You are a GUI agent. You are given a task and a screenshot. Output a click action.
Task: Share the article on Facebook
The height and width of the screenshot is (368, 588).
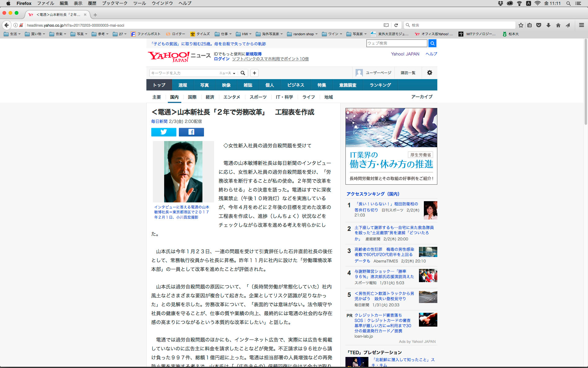[191, 132]
